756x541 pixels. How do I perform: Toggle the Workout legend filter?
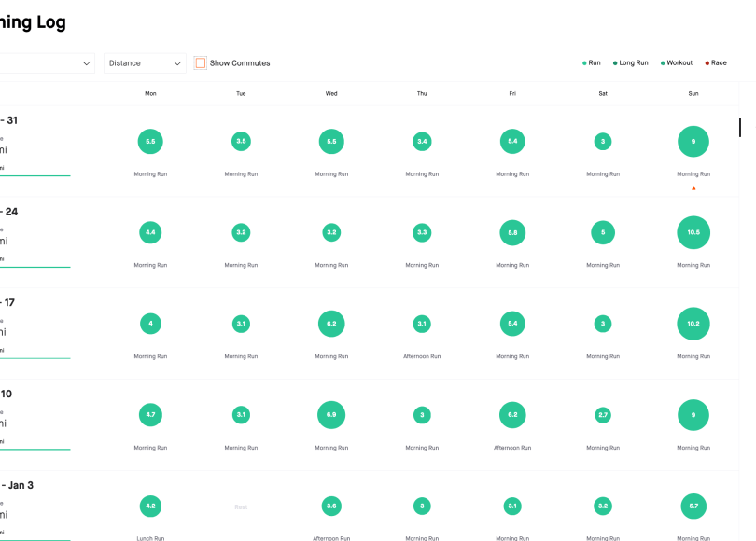677,63
